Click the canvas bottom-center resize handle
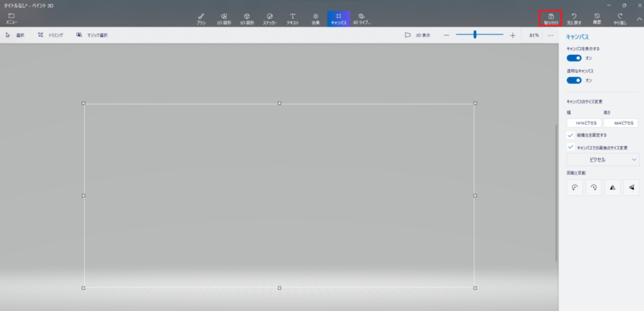 pos(279,288)
